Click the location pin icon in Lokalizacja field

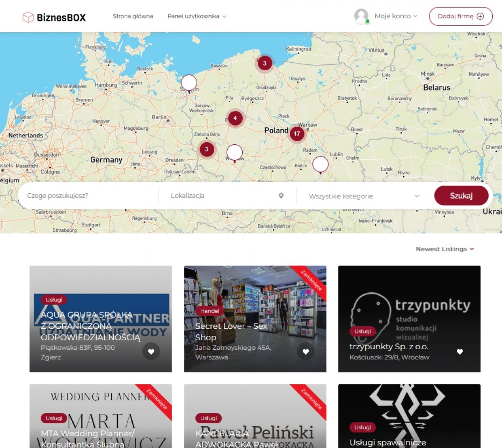pos(281,196)
